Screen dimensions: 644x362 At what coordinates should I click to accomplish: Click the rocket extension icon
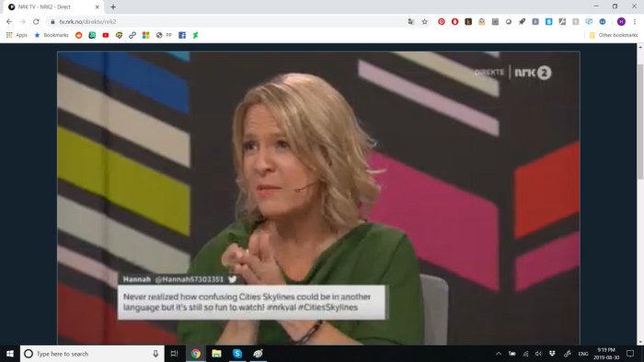coord(522,22)
